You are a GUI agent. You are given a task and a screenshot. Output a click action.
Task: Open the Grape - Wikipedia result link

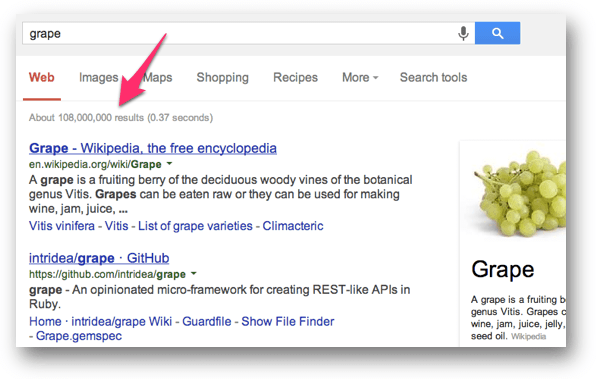pyautogui.click(x=153, y=148)
